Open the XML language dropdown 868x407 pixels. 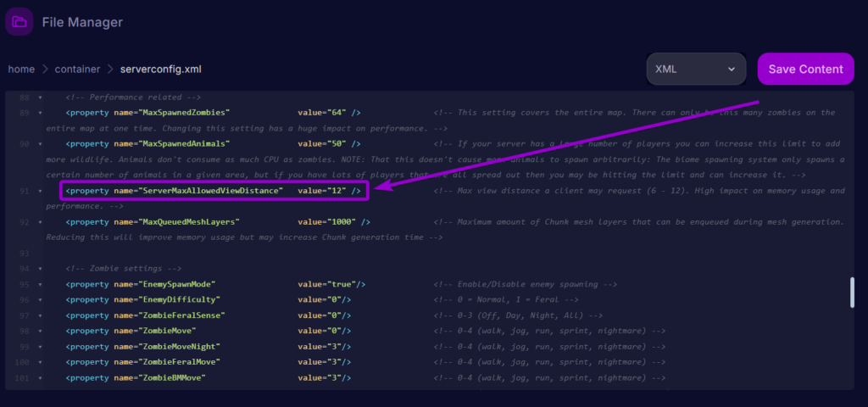click(696, 70)
